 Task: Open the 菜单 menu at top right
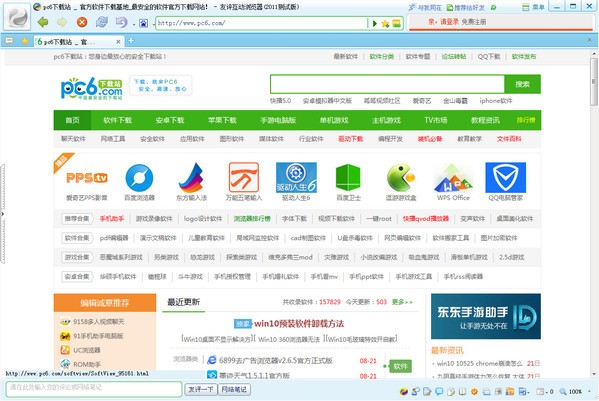point(533,7)
